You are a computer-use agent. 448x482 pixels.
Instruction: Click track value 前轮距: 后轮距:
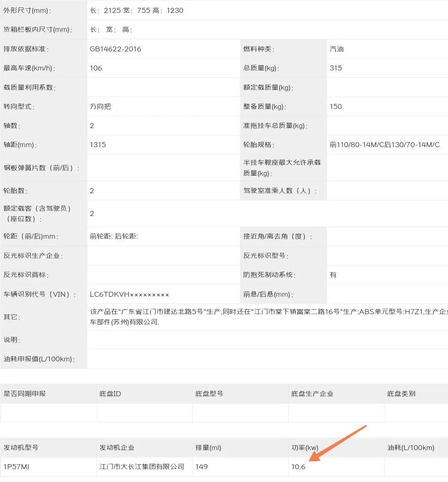[114, 236]
